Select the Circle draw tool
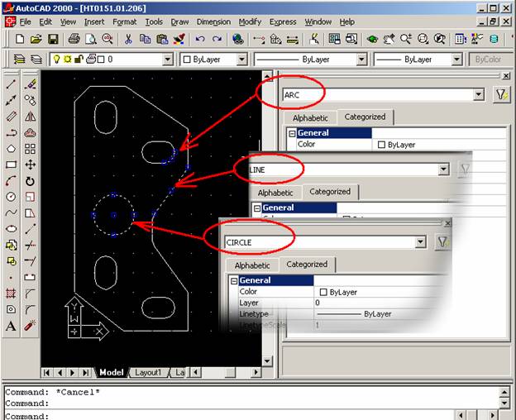 (11, 197)
